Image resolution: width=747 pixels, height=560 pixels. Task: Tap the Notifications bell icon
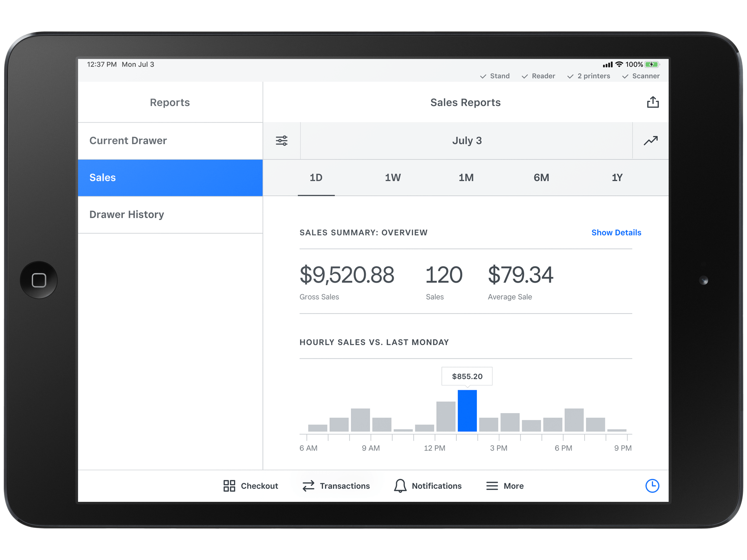(x=400, y=486)
